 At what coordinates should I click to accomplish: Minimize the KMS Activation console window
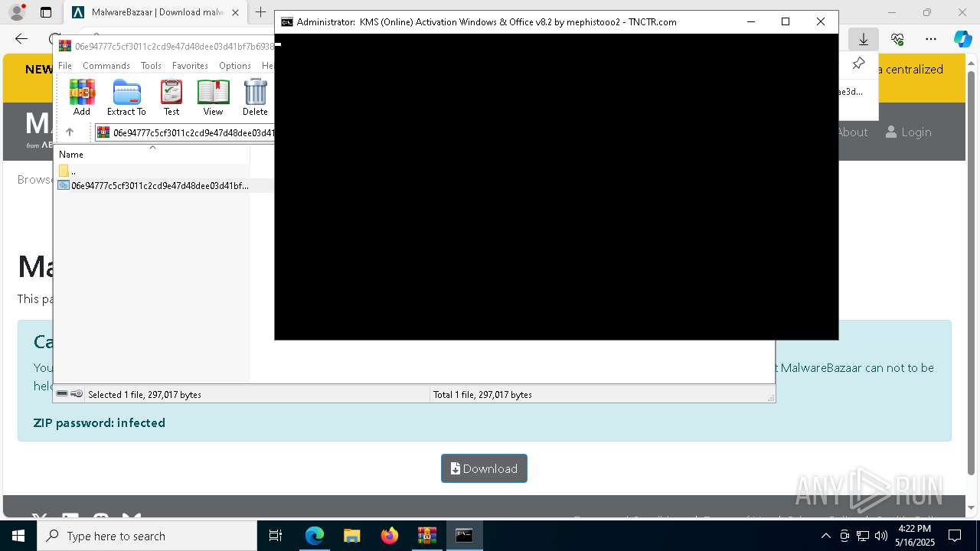point(750,21)
